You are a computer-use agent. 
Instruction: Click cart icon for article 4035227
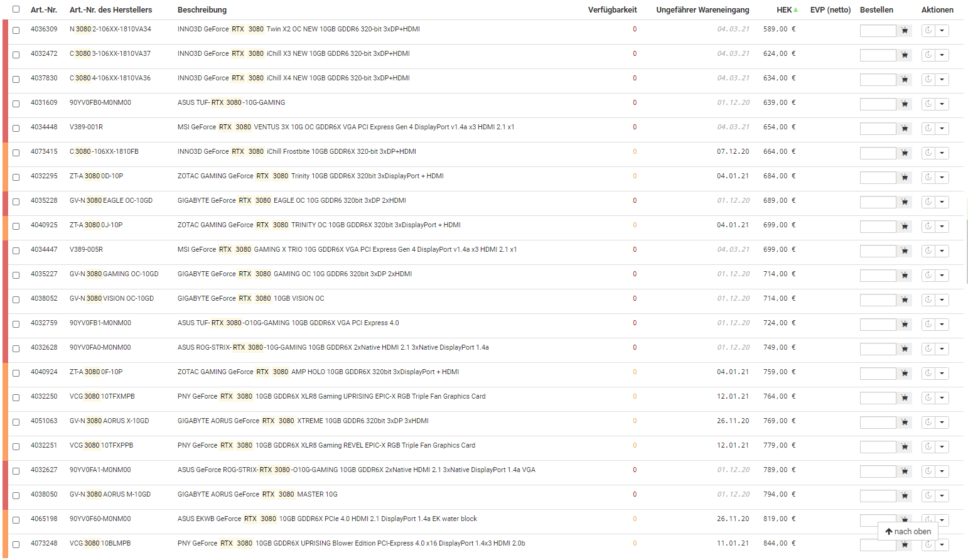coord(905,276)
